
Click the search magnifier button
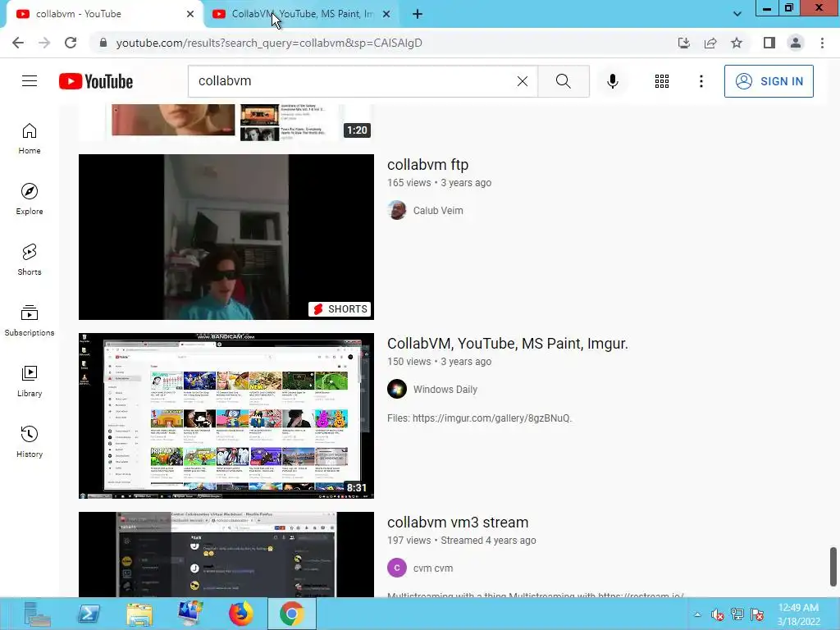coord(563,81)
